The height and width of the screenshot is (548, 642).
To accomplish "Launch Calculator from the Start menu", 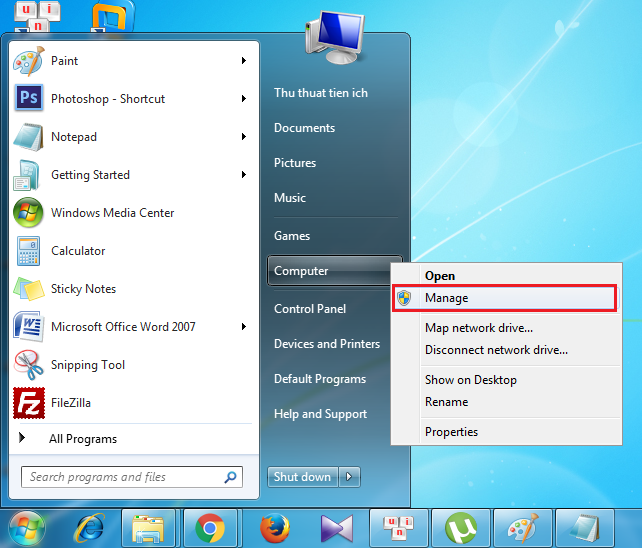I will [x=28, y=251].
